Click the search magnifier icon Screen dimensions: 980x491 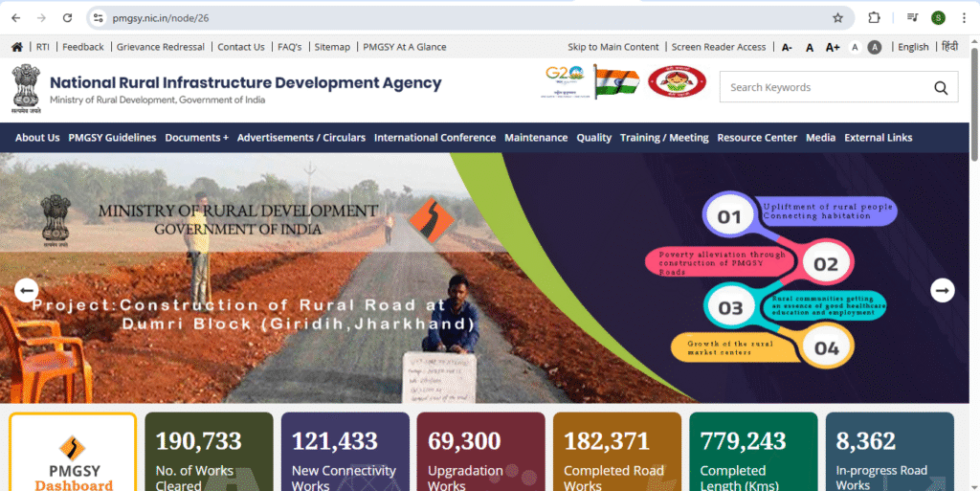pos(941,87)
